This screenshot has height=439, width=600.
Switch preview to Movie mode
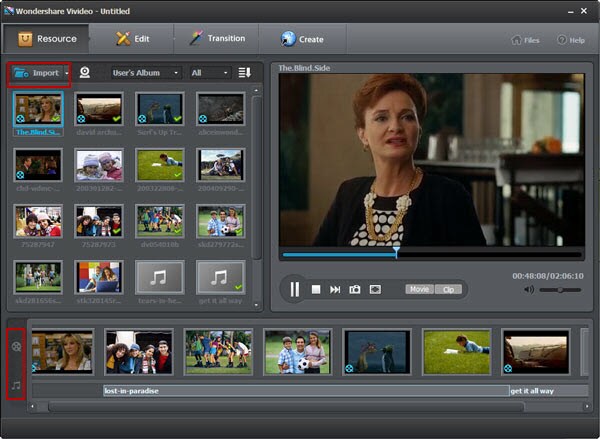click(419, 289)
